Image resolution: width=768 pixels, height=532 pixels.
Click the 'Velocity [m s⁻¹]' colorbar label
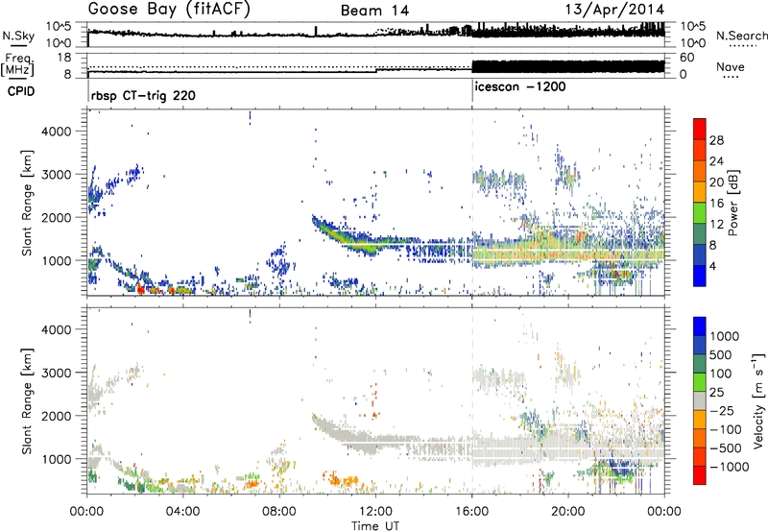[x=758, y=400]
